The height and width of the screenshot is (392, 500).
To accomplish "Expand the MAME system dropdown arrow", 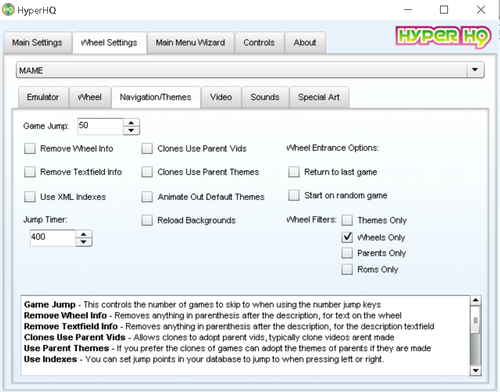I will 475,70.
